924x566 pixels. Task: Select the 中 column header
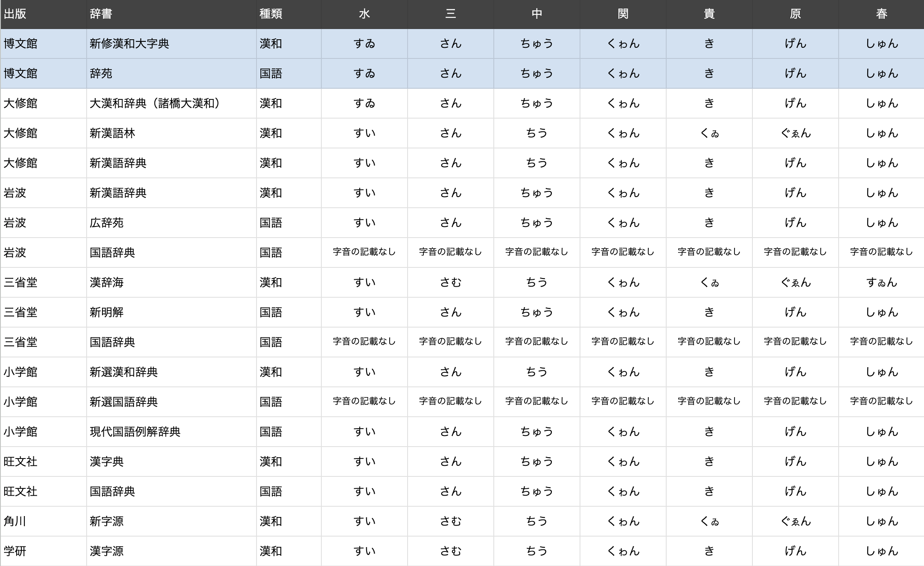point(536,14)
